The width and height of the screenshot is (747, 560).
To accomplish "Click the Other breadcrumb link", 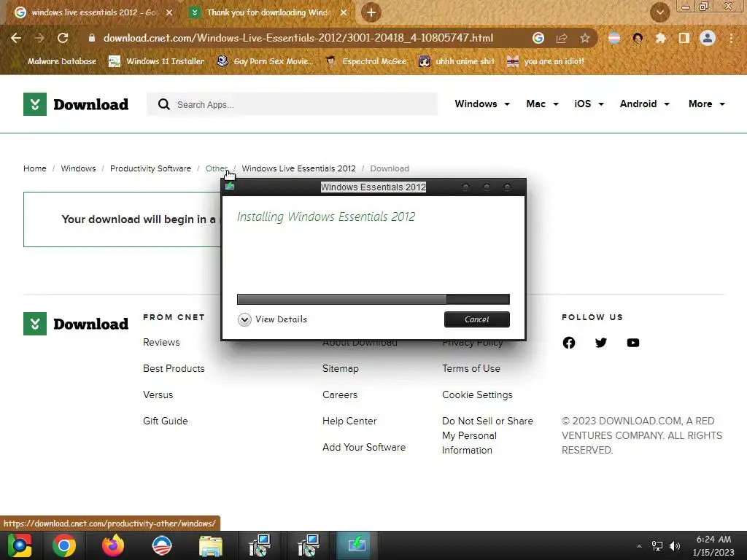I will click(x=216, y=168).
